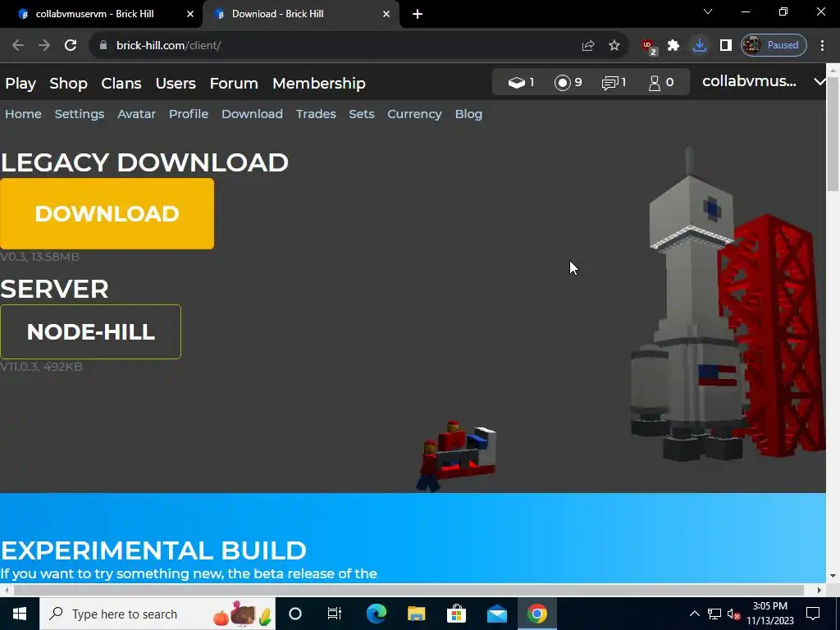Select the Download - Brick Hill tab
Screen dimensions: 840x630
pyautogui.click(x=301, y=14)
